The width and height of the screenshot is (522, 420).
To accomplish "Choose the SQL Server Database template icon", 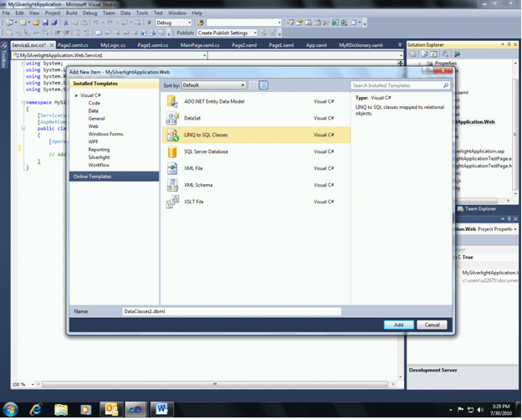I will pyautogui.click(x=172, y=151).
